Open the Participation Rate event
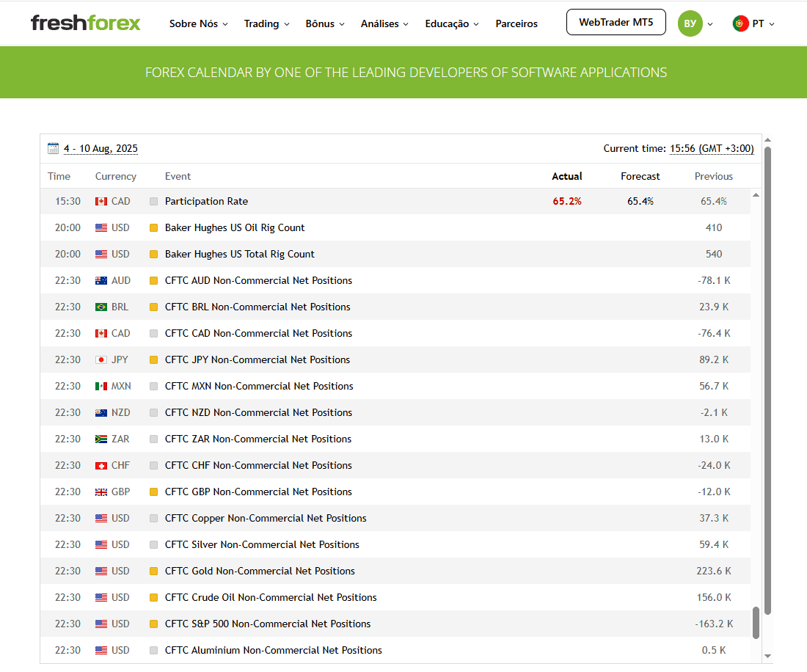The height and width of the screenshot is (672, 807). [x=206, y=201]
